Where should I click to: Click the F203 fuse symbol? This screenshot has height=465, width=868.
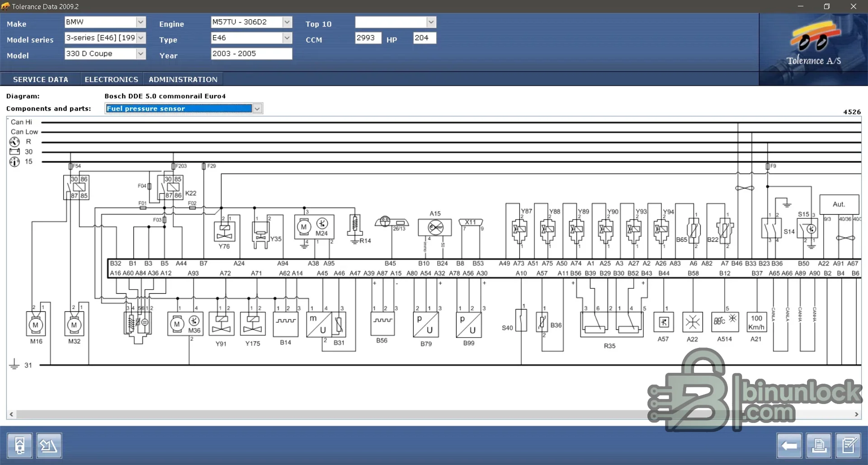coord(173,166)
